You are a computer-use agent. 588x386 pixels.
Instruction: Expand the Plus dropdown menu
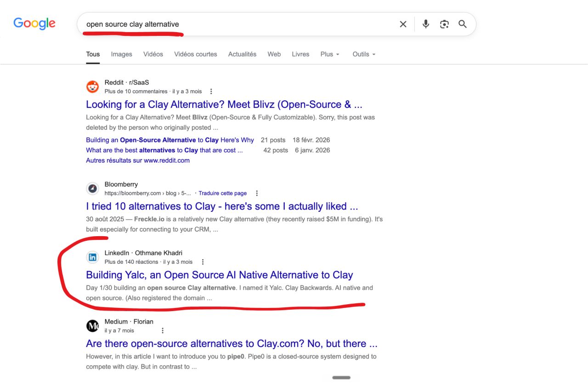click(x=330, y=54)
